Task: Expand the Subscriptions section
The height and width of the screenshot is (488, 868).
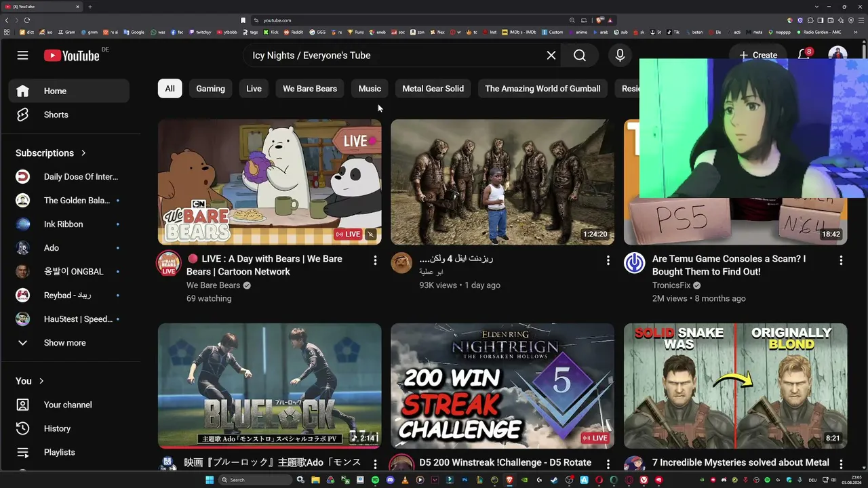Action: click(x=51, y=153)
